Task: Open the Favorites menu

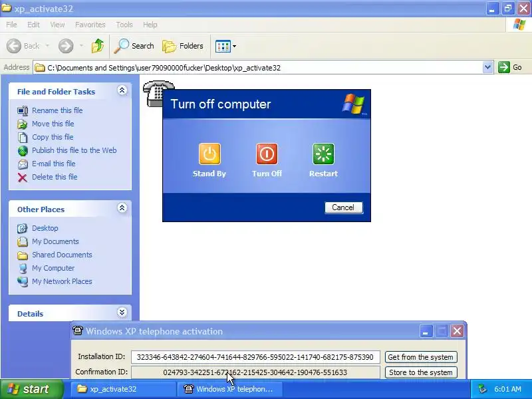Action: point(90,25)
